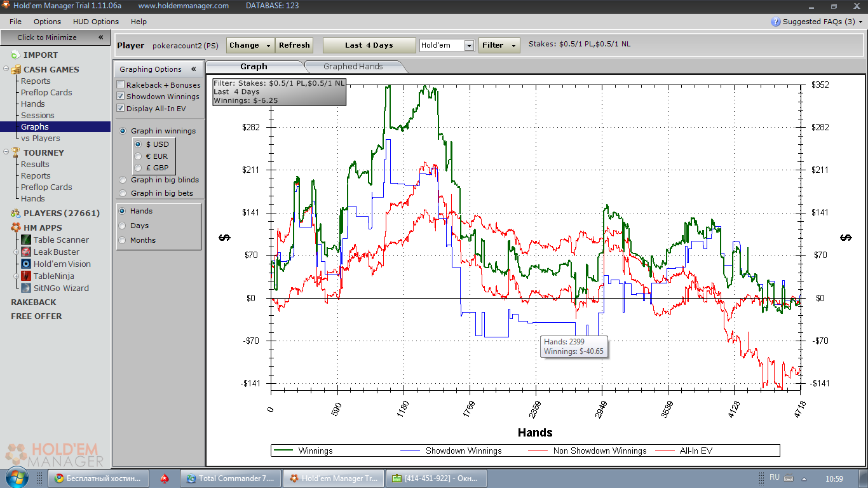The height and width of the screenshot is (488, 868).
Task: Expand the TableNinja tree node
Action: 17,276
